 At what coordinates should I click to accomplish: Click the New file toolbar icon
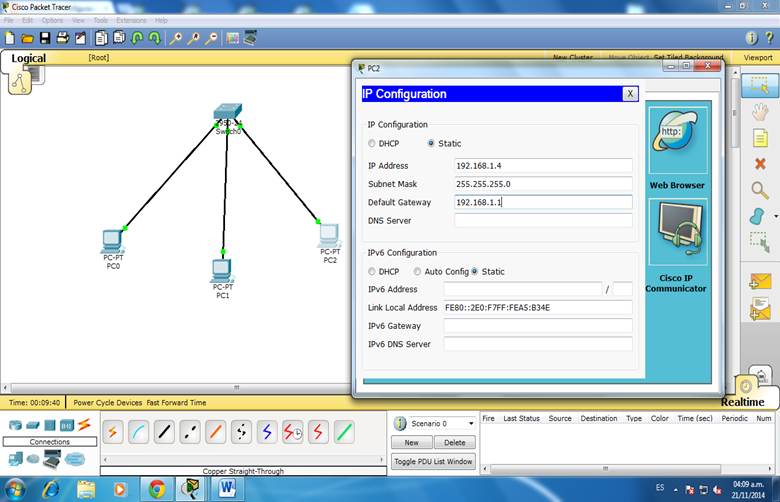pos(10,38)
